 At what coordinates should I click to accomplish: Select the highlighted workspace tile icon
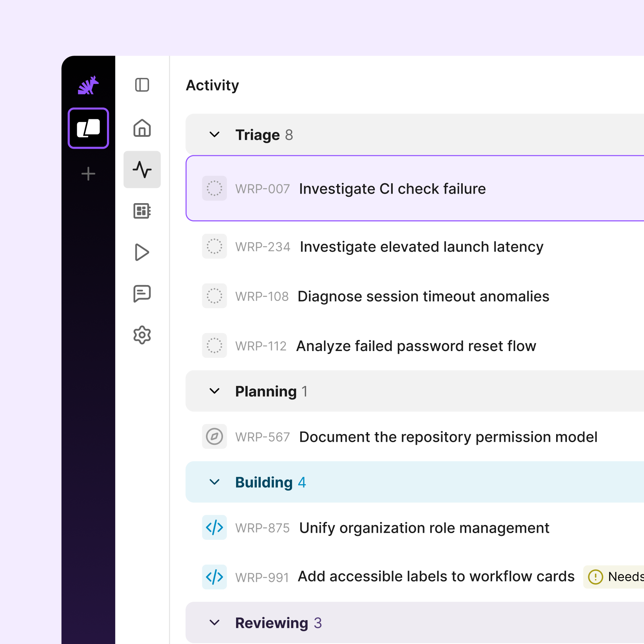click(88, 128)
